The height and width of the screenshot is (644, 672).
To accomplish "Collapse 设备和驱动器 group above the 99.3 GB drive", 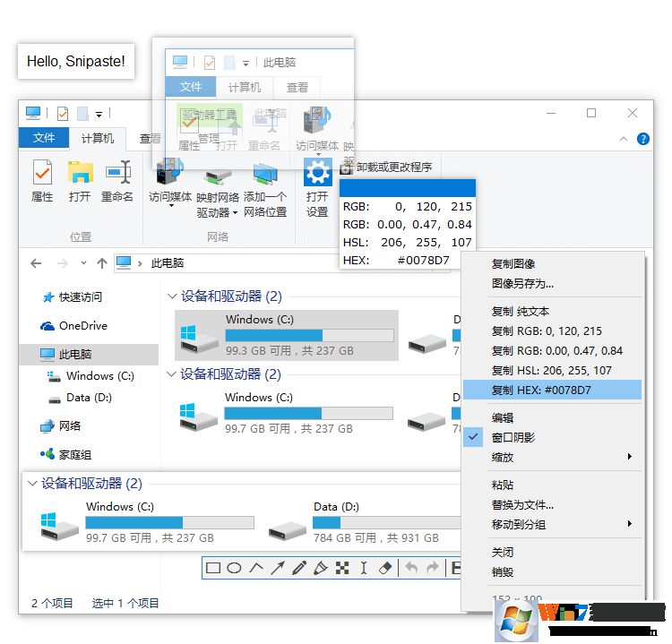I will pos(172,296).
